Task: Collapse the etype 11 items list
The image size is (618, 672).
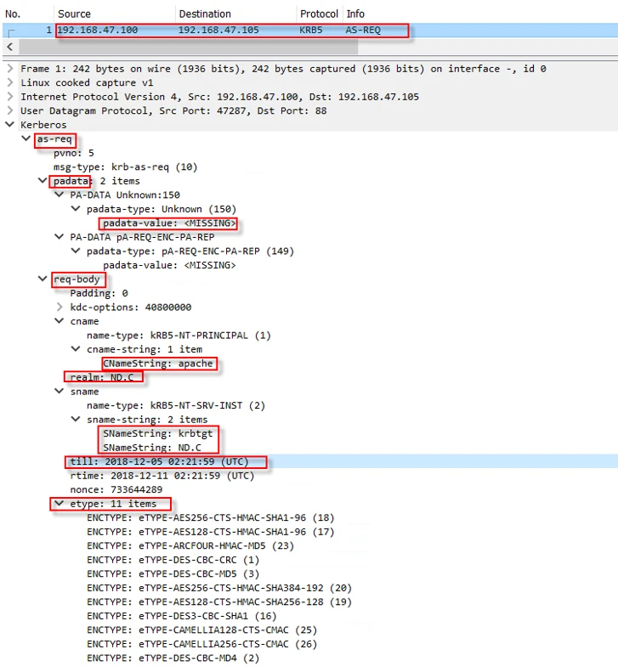Action: pyautogui.click(x=60, y=504)
